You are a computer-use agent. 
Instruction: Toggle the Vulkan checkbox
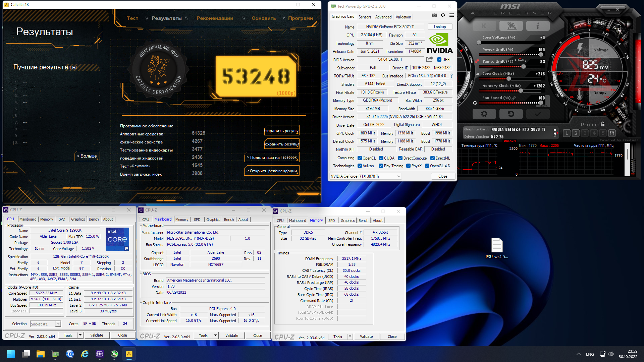(x=360, y=166)
